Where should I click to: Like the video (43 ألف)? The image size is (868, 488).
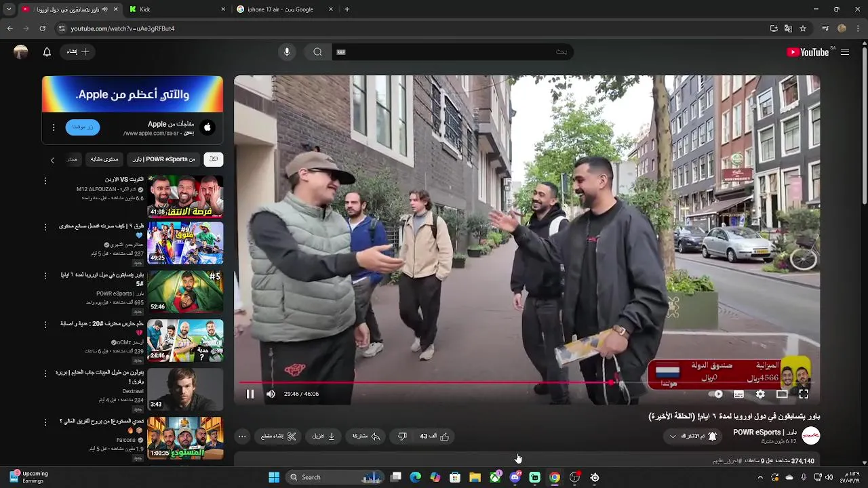(435, 436)
